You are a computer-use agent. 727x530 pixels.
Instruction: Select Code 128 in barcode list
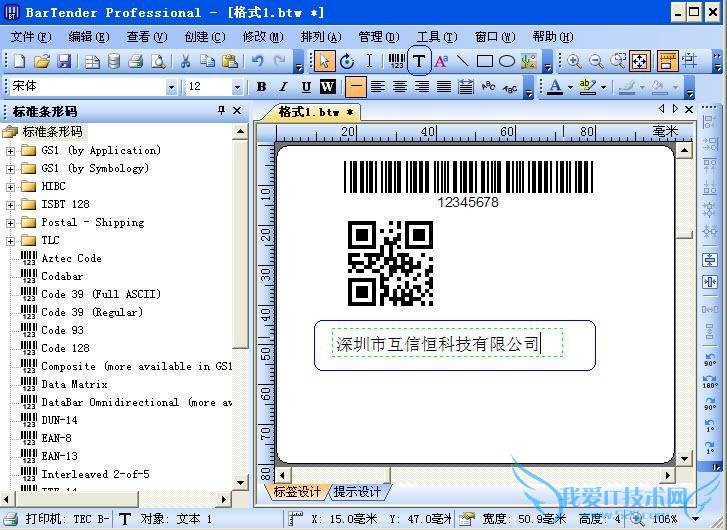[x=65, y=348]
